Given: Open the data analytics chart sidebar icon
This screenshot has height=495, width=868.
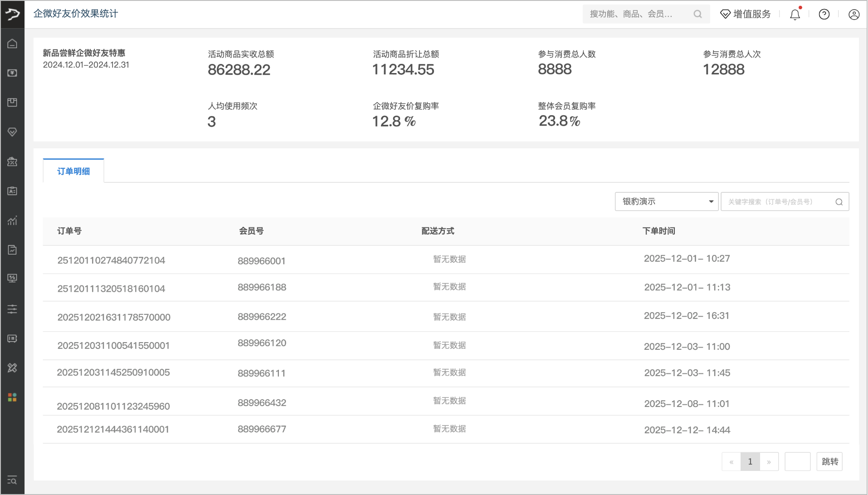Looking at the screenshot, I should tap(12, 221).
